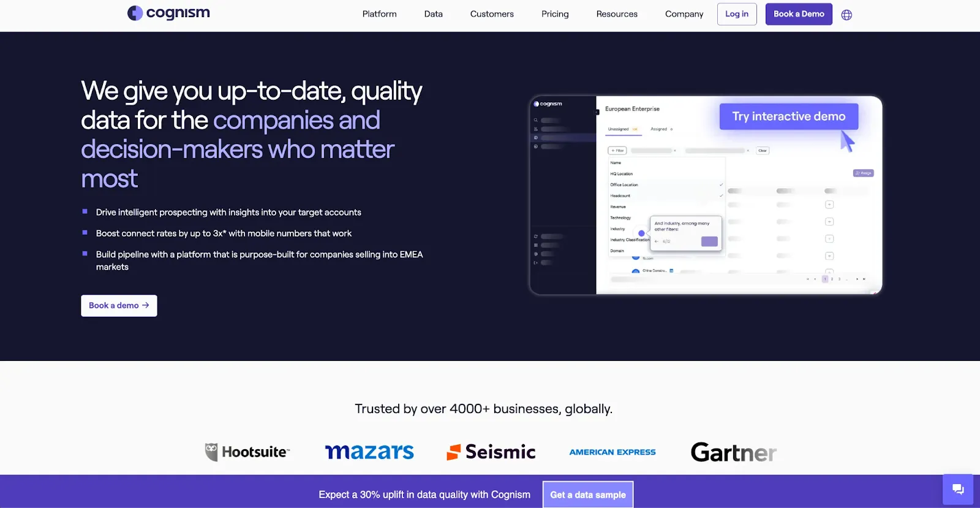Click the Cognism logo inside demo preview
This screenshot has width=980, height=508.
pyautogui.click(x=548, y=104)
